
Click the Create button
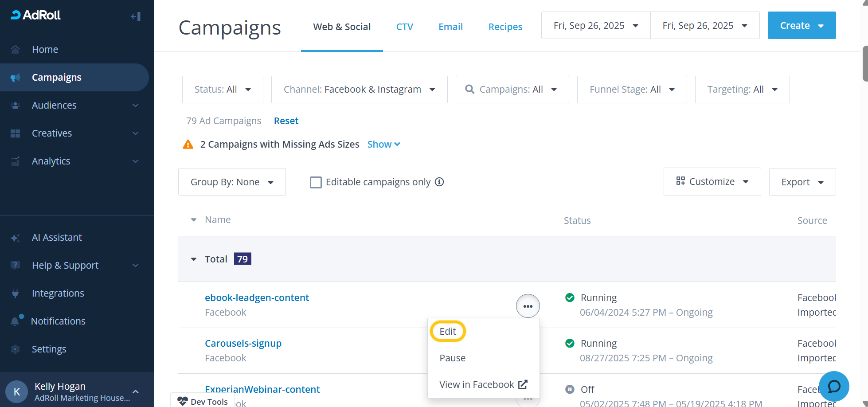tap(802, 25)
